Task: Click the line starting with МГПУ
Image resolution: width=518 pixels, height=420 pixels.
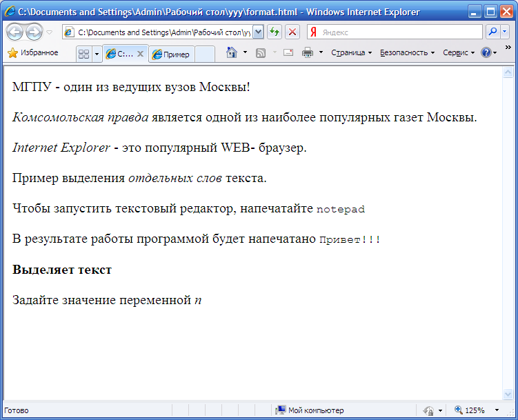Action: pos(131,87)
